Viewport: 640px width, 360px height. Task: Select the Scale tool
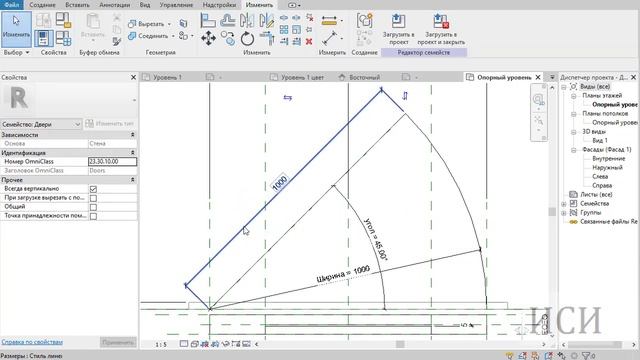(x=296, y=29)
